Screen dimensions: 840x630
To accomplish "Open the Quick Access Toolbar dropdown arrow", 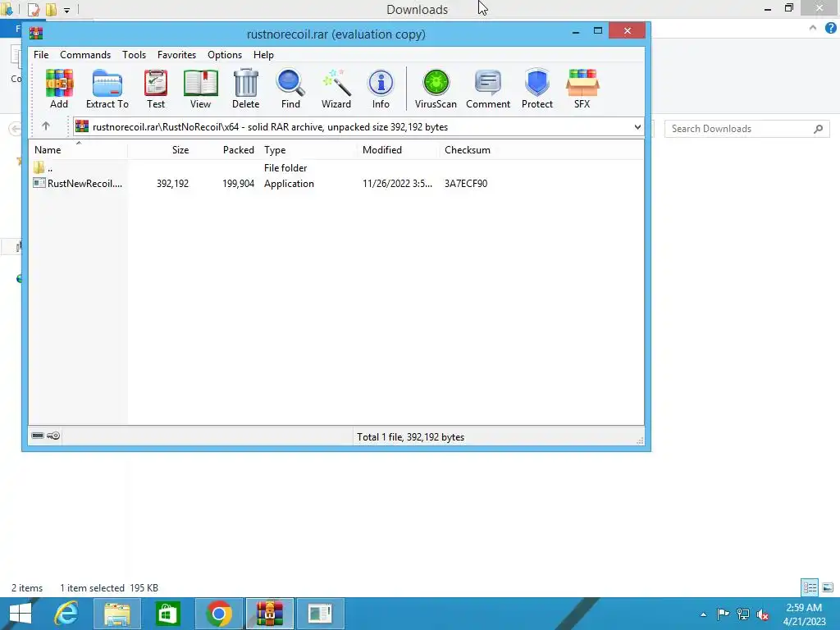I will pos(66,10).
